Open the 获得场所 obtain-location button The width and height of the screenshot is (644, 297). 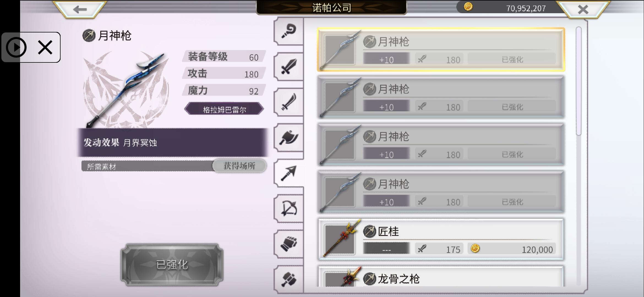click(x=239, y=166)
